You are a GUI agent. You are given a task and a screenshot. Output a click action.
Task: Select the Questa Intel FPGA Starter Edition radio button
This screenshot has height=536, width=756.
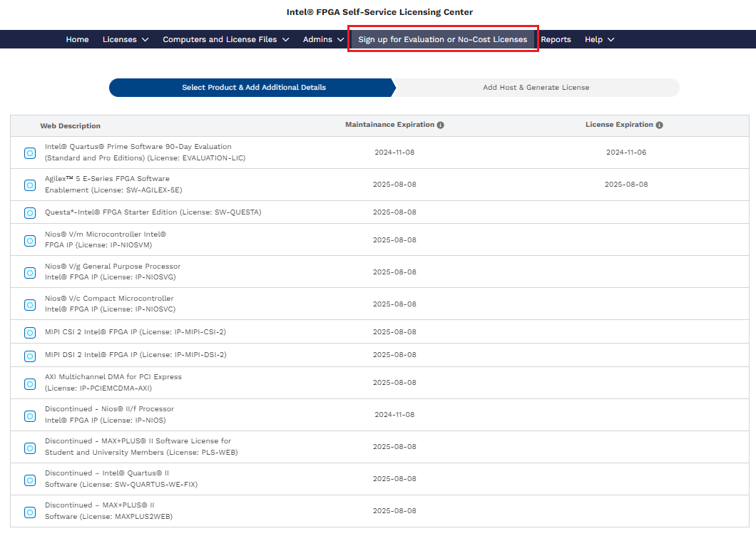pos(30,212)
